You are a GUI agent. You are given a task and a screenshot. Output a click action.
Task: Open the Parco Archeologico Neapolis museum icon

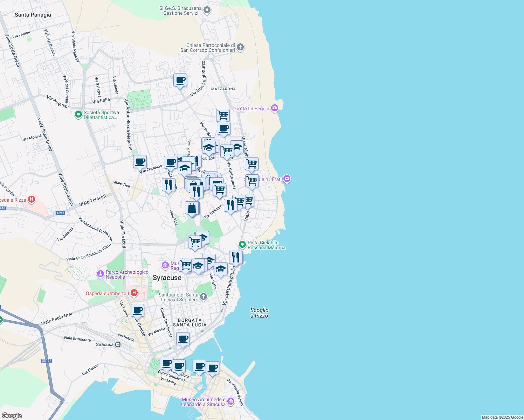101,274
